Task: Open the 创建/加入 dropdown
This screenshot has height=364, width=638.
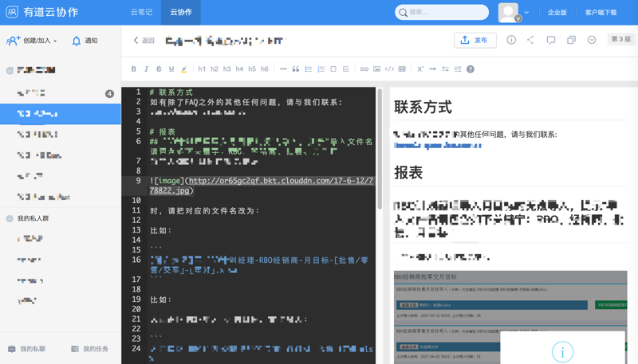Action: point(31,41)
